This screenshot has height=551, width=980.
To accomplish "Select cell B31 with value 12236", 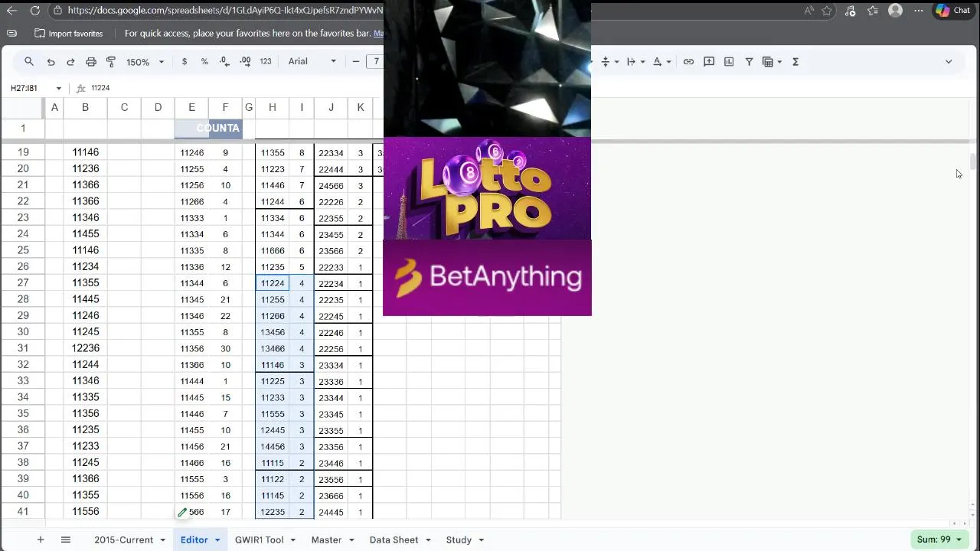I will (85, 348).
